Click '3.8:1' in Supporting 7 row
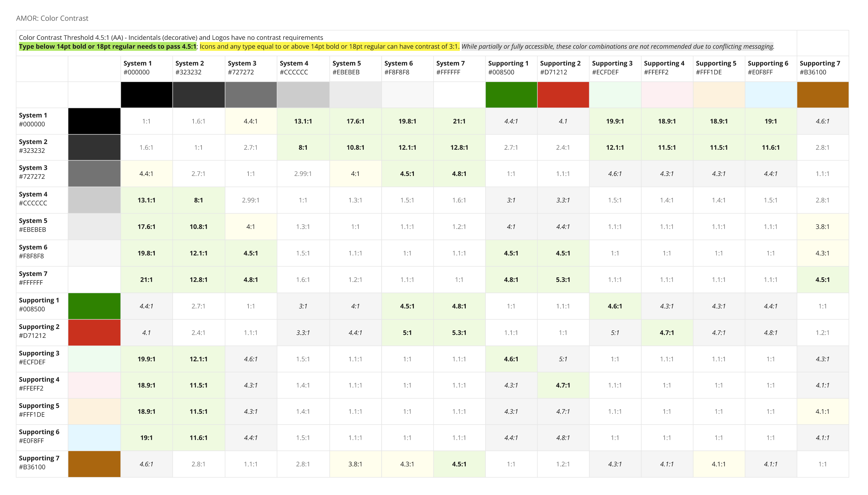Image resolution: width=868 pixels, height=495 pixels. coord(355,464)
